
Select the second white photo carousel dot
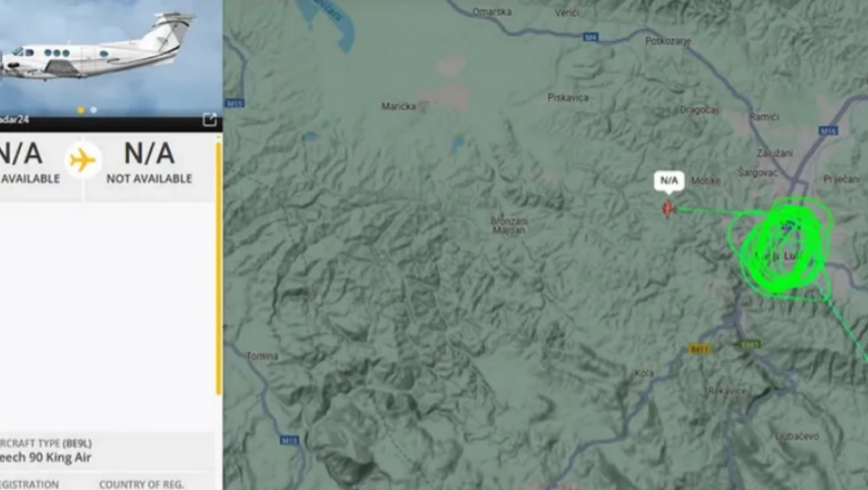click(x=93, y=109)
